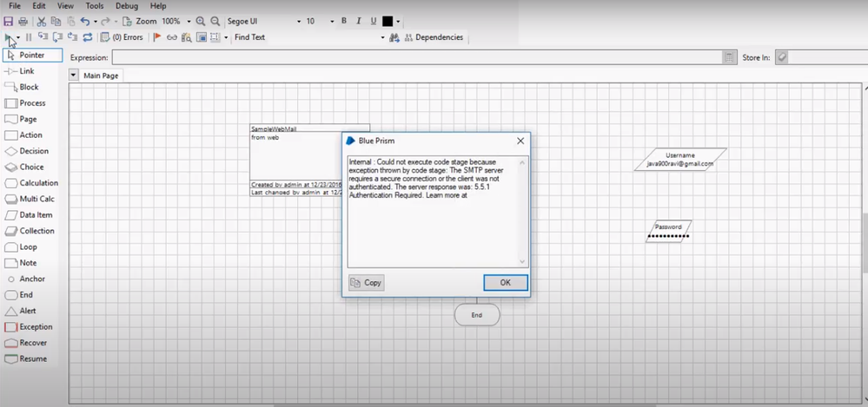Image resolution: width=868 pixels, height=407 pixels.
Task: Toggle Bold formatting
Action: pyautogui.click(x=344, y=21)
